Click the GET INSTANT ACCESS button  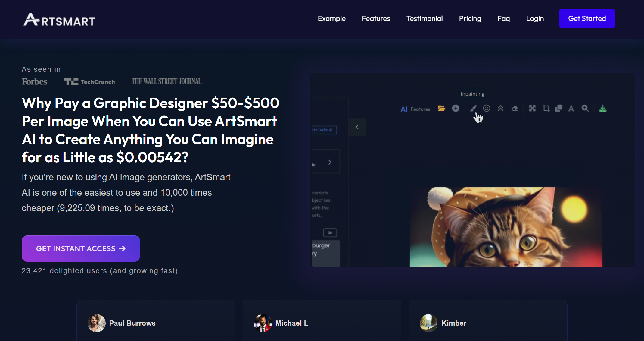81,248
